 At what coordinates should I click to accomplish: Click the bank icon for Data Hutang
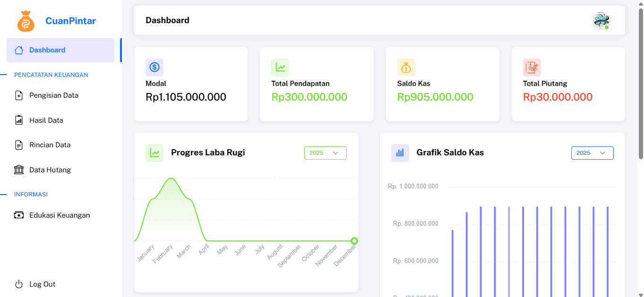tap(19, 170)
